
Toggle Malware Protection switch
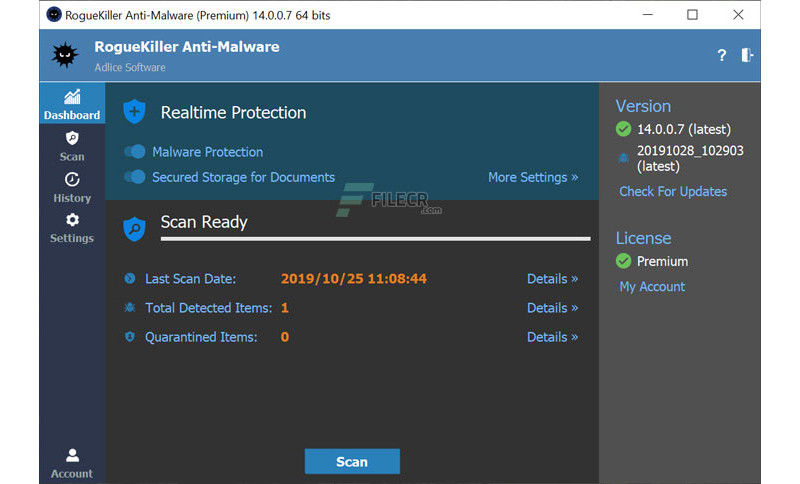135,151
